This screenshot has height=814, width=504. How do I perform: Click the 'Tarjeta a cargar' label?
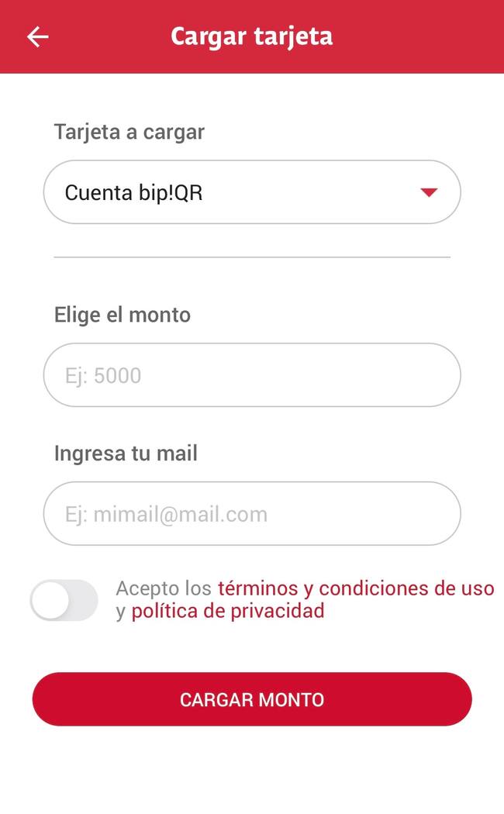129,132
